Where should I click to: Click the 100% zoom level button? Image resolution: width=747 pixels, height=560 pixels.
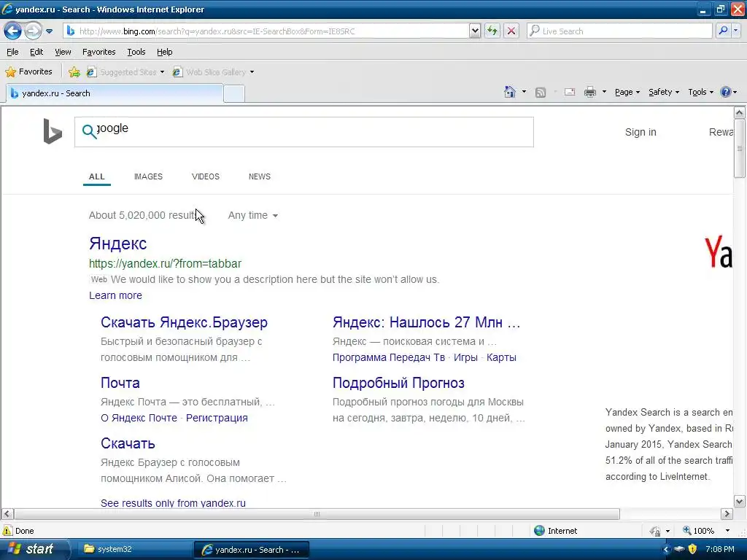(x=698, y=531)
